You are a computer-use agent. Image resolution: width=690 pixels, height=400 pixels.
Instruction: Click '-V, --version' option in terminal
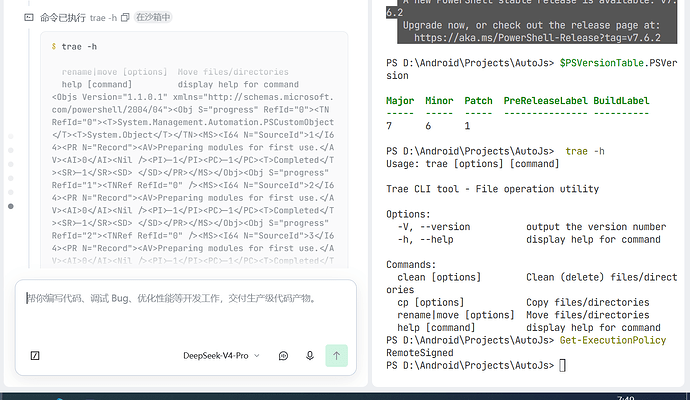[434, 227]
